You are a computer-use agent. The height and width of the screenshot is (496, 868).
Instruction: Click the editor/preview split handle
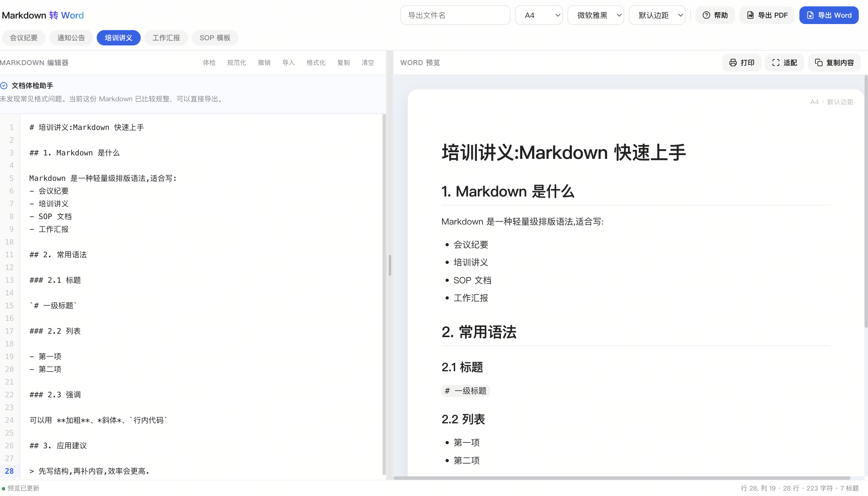click(389, 265)
